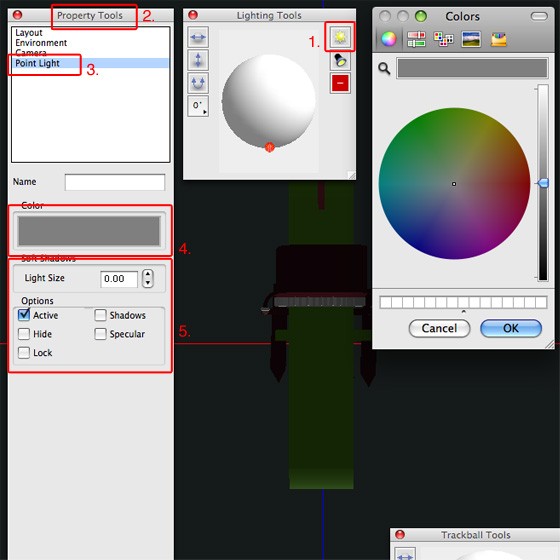This screenshot has width=560, height=560.
Task: Open the image palettes picker tab
Action: tap(471, 39)
